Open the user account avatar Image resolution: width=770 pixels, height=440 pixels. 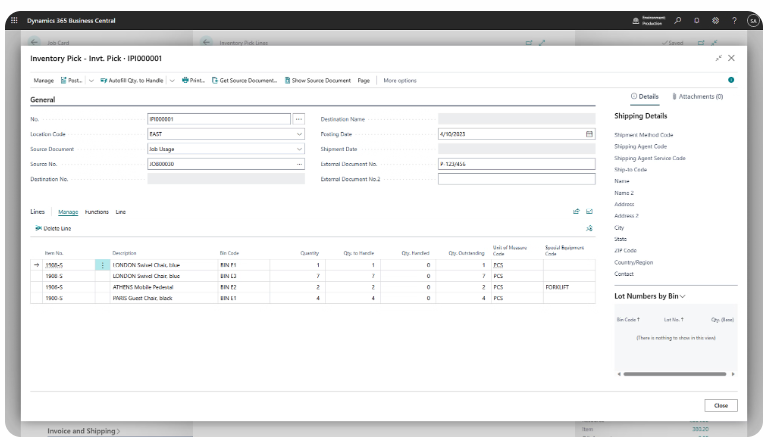tap(753, 20)
